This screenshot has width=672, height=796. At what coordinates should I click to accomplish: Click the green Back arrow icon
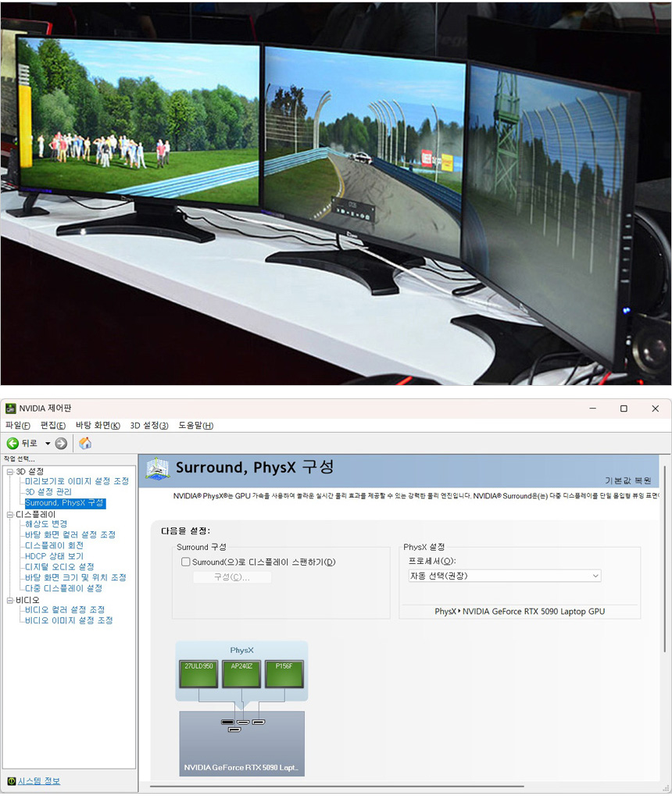click(x=13, y=443)
